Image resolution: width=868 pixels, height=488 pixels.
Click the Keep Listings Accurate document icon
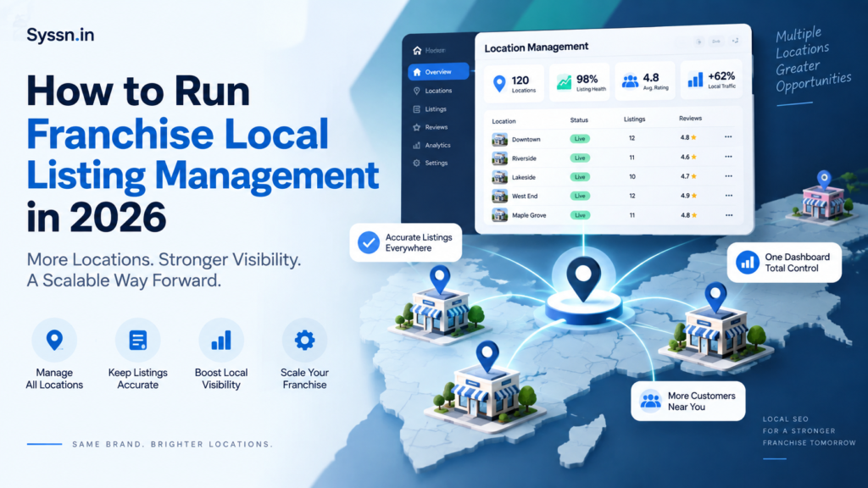point(138,341)
